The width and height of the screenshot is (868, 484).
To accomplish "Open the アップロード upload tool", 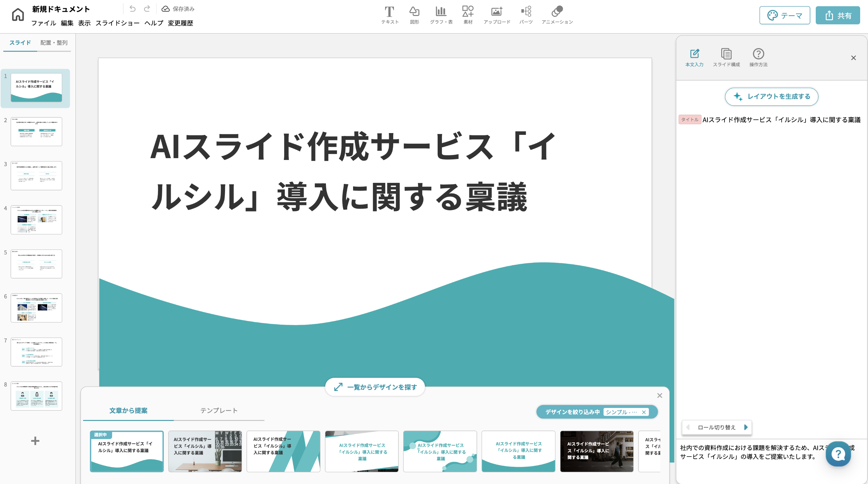I will 497,15.
